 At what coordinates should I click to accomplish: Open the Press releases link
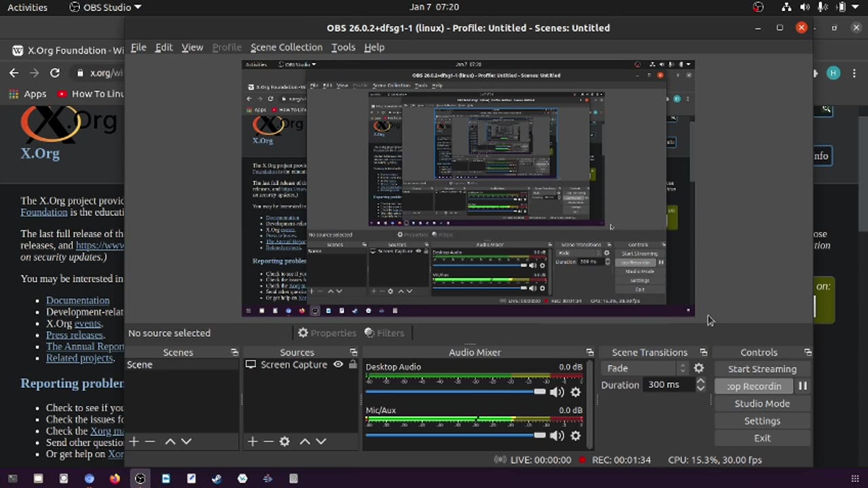pyautogui.click(x=75, y=335)
